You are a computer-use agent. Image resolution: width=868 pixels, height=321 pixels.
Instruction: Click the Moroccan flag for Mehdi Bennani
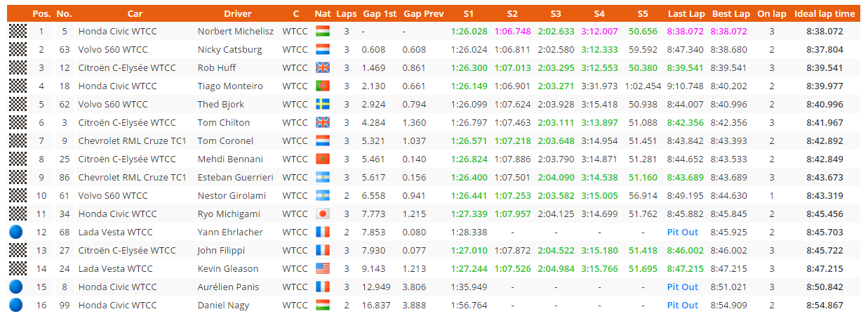pyautogui.click(x=323, y=159)
